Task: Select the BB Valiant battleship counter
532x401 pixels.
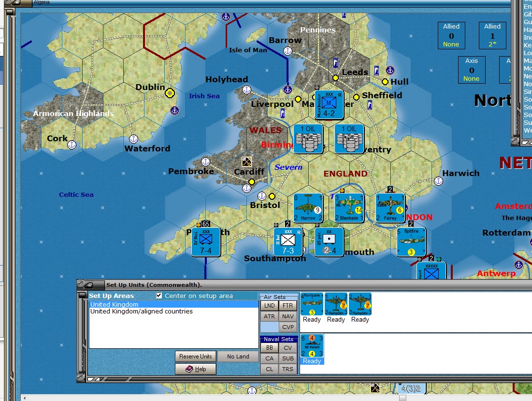Action: click(312, 346)
